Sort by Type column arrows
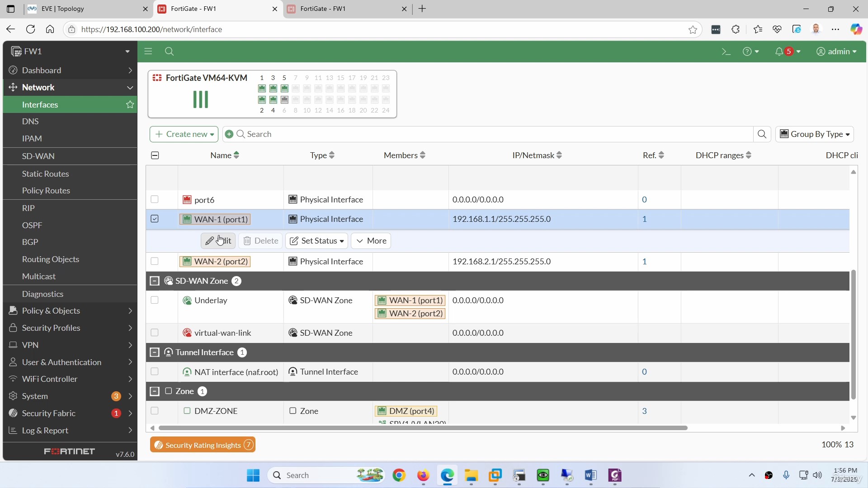The image size is (868, 488). point(332,155)
